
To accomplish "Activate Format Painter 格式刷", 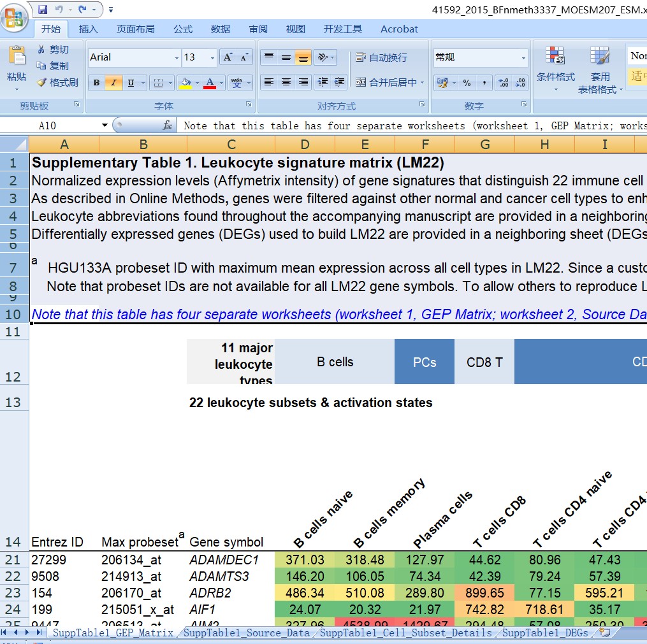I will coord(57,82).
